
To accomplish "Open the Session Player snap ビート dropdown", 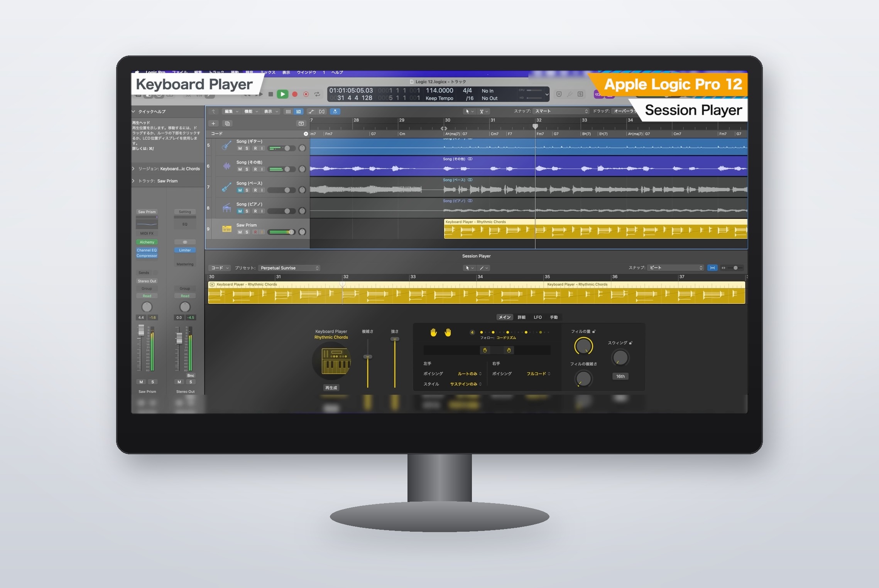I will (676, 268).
